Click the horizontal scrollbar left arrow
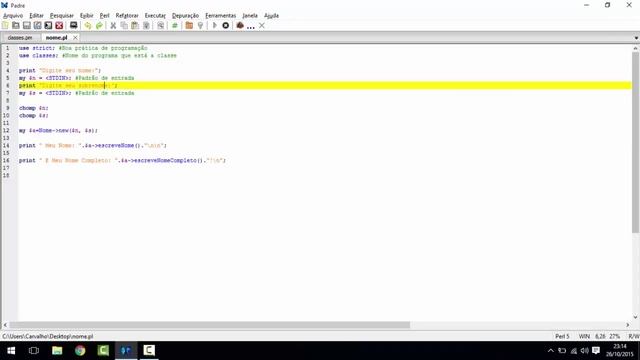 [x=5, y=325]
